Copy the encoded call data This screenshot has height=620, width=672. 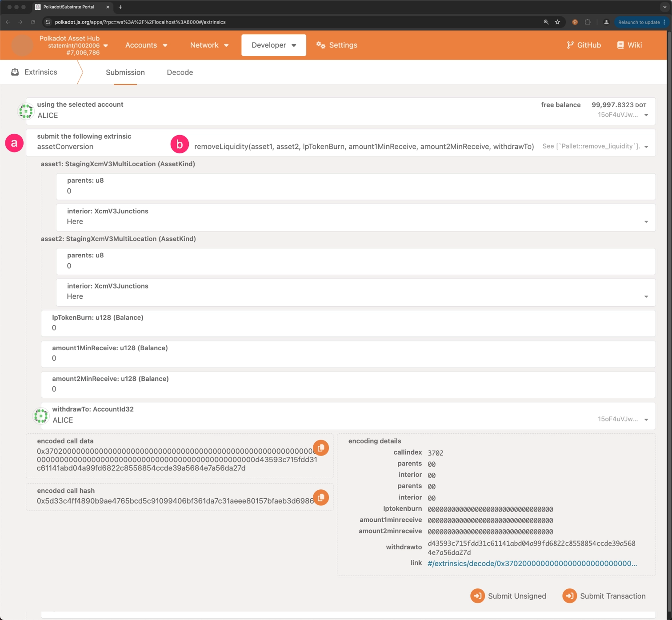(x=321, y=448)
